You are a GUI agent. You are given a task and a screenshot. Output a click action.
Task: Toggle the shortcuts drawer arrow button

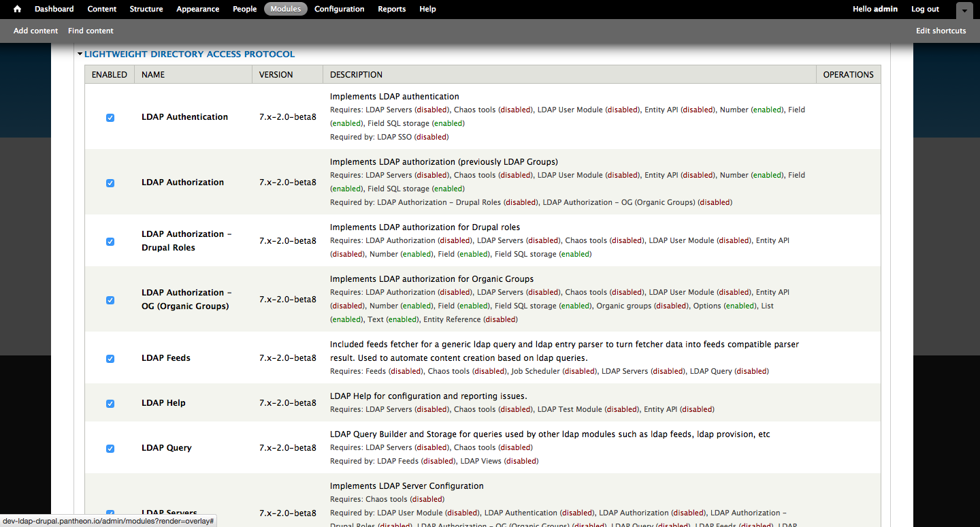964,11
